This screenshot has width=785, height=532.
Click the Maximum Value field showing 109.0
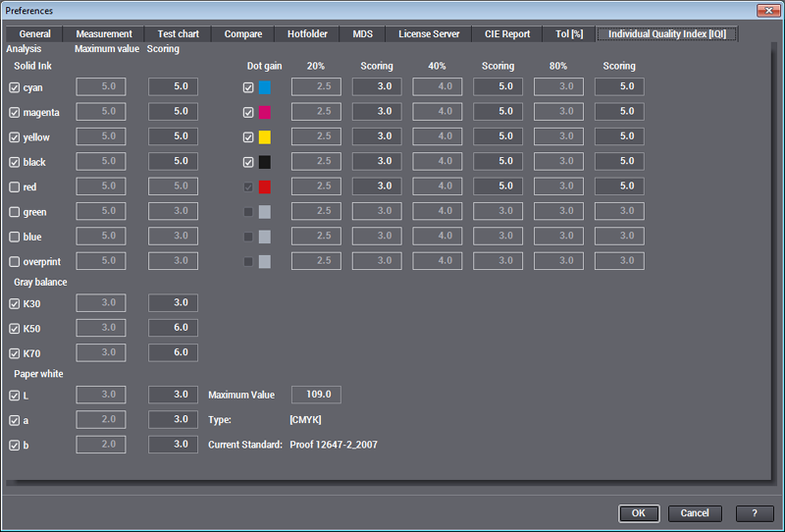[x=316, y=395]
